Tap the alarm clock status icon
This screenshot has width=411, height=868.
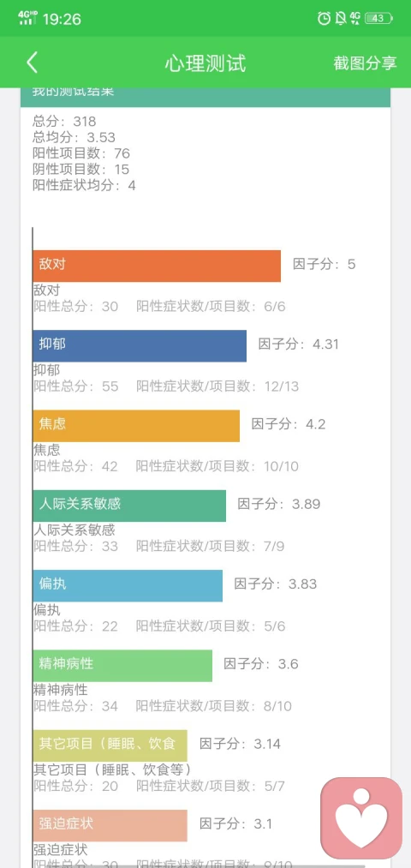[x=324, y=18]
